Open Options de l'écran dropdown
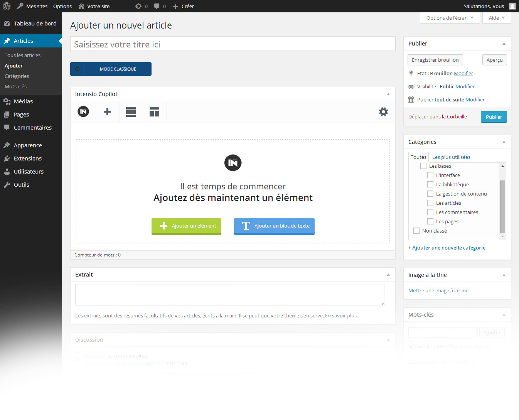This screenshot has width=519, height=420. 450,18
